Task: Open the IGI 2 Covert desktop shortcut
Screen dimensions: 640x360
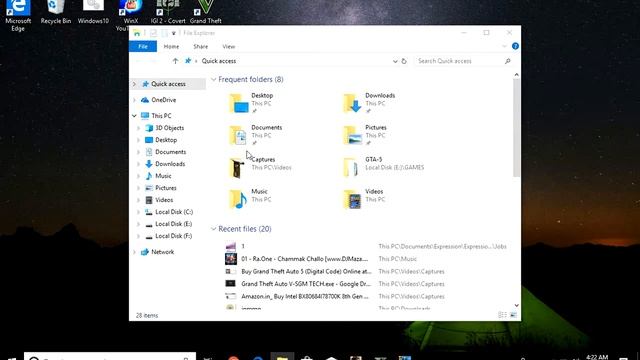Action: [168, 12]
